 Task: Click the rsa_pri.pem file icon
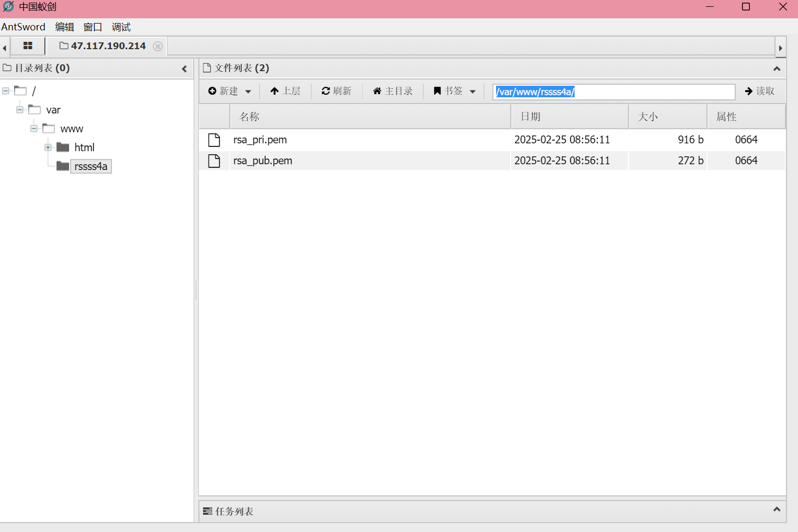point(214,140)
